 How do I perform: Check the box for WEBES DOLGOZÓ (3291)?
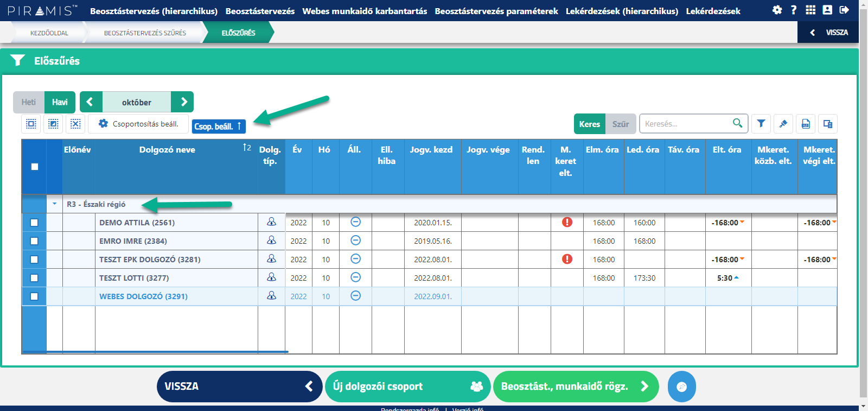pyautogui.click(x=34, y=296)
